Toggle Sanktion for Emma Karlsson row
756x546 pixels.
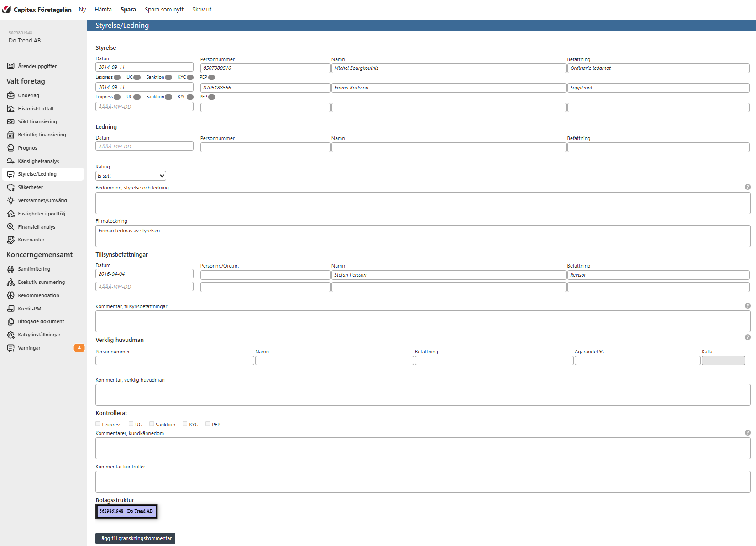(168, 97)
